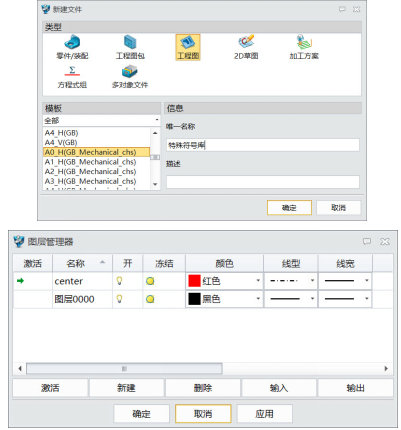This screenshot has height=430, width=401.
Task: Toggle the 图层0000 layer light bulb
Action: (119, 299)
